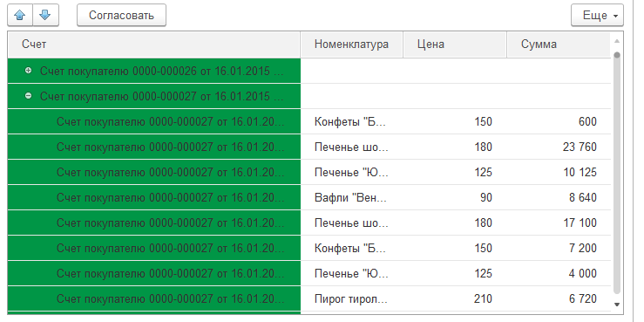Click sum cell 17 100
644x322 pixels.
point(559,223)
